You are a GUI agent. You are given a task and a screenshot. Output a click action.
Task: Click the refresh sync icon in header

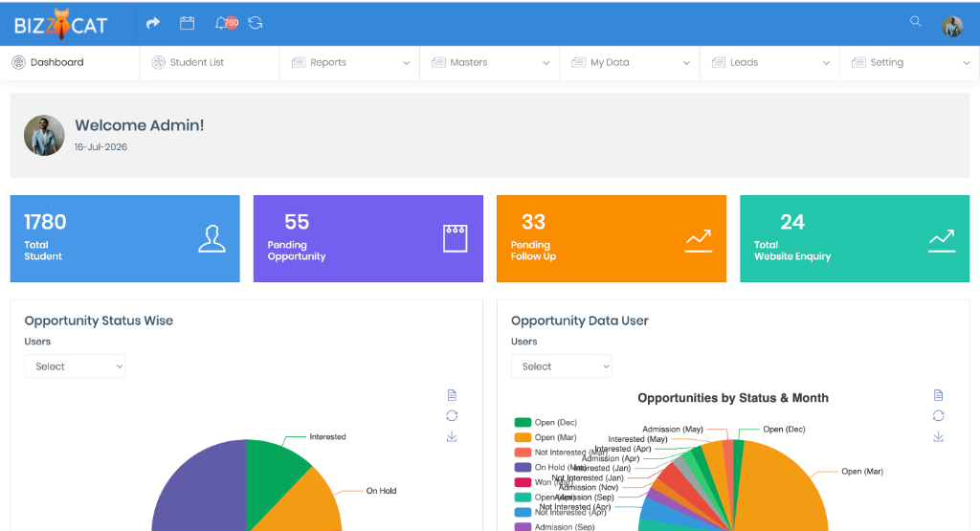tap(255, 23)
